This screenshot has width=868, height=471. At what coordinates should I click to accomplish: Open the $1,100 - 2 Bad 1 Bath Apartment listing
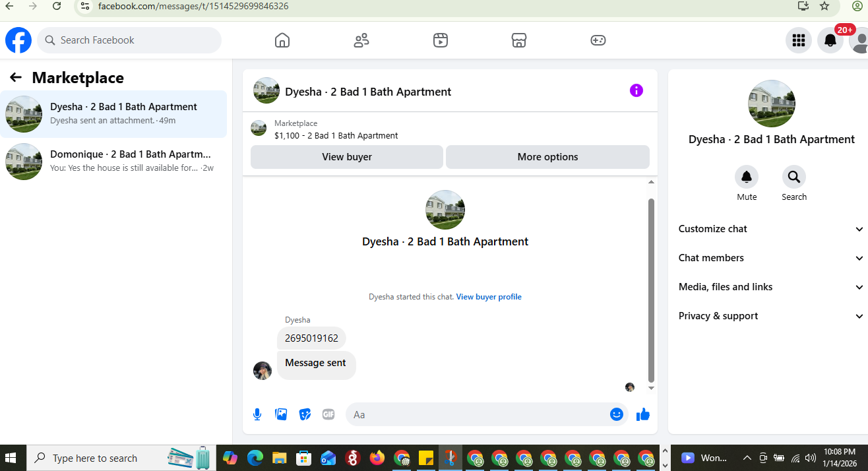(336, 136)
